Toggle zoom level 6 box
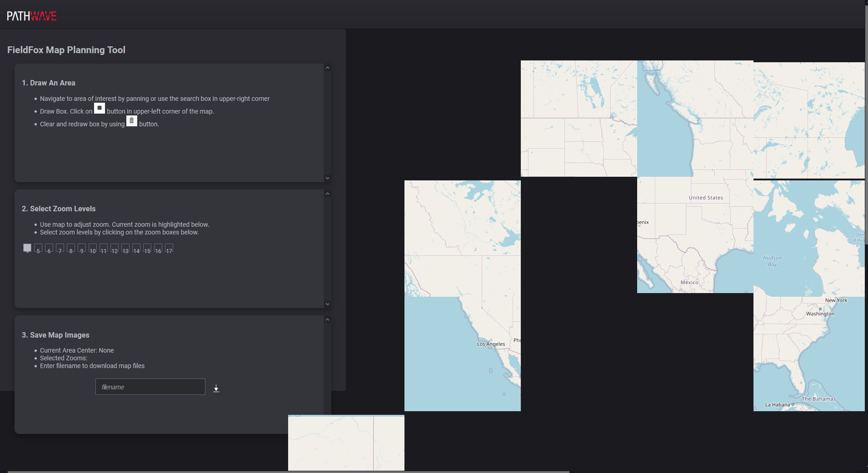This screenshot has width=868, height=473. click(49, 249)
